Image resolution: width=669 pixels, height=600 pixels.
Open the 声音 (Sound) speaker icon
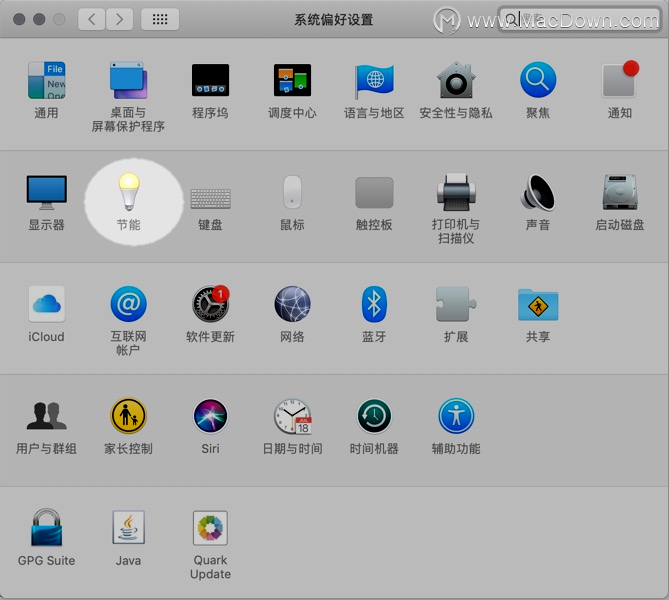pos(538,192)
